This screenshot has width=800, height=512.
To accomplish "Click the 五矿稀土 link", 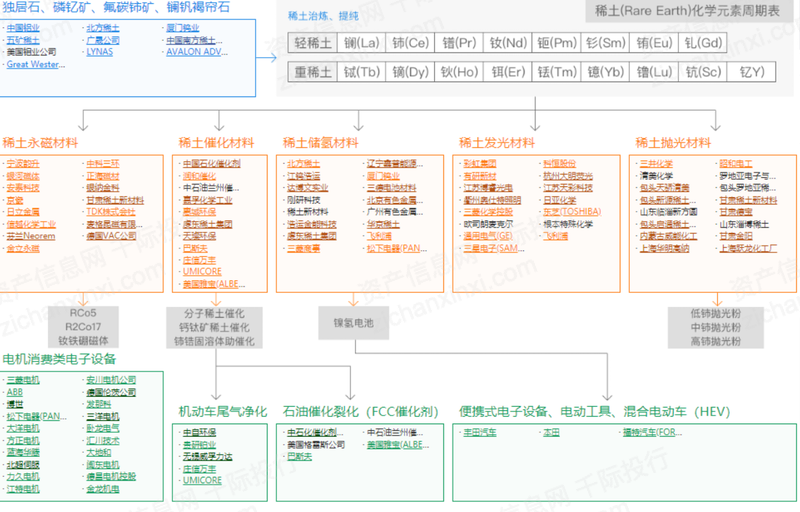I will pyautogui.click(x=23, y=40).
